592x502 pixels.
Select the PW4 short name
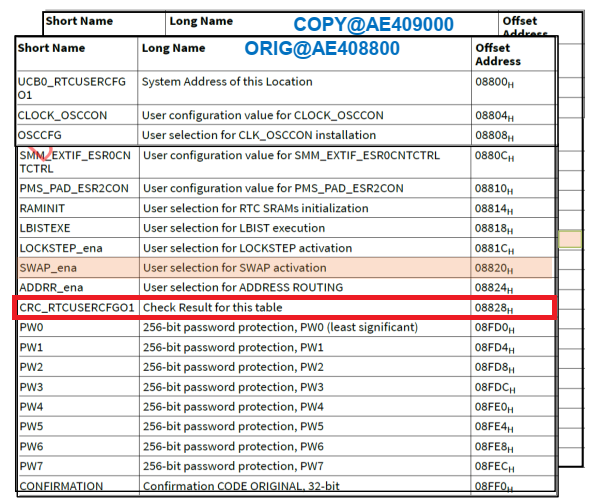(31, 407)
